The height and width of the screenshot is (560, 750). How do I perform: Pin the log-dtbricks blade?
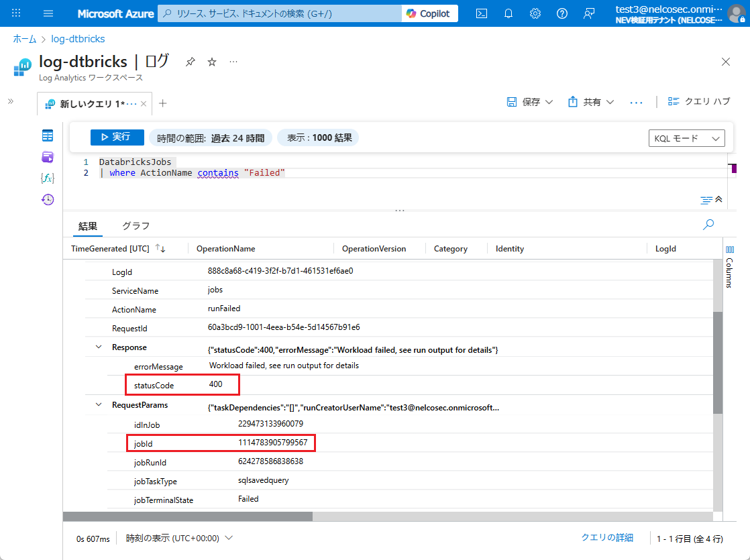point(191,62)
